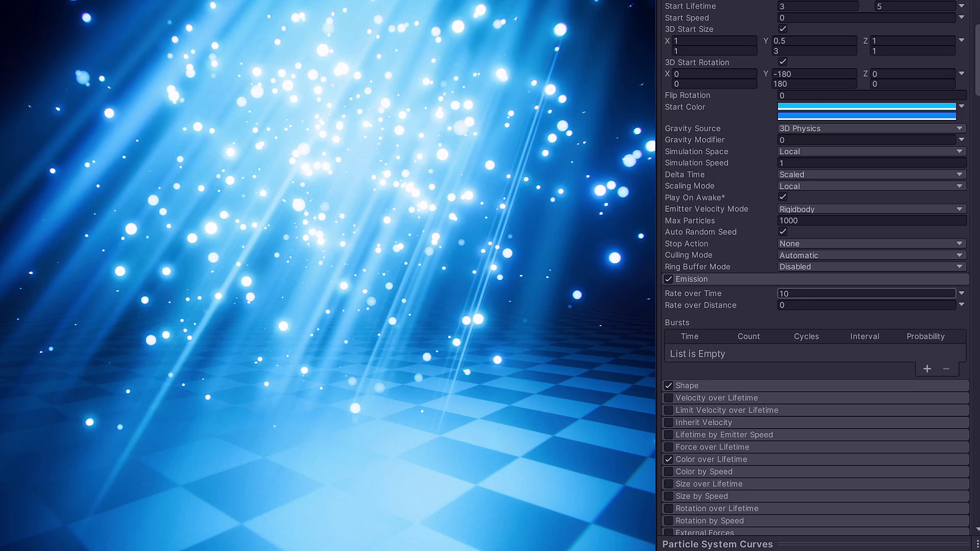Expand the Velocity over Lifetime header
980x551 pixels.
click(x=815, y=398)
